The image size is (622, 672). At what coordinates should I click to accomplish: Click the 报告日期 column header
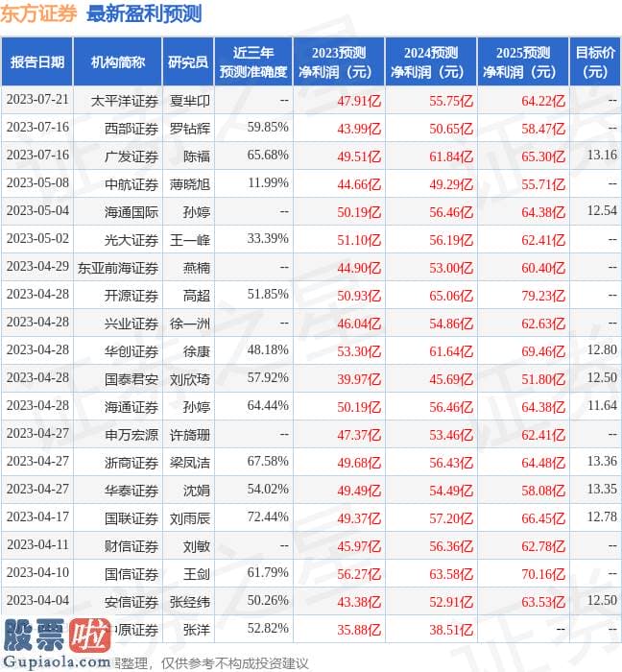(x=37, y=62)
